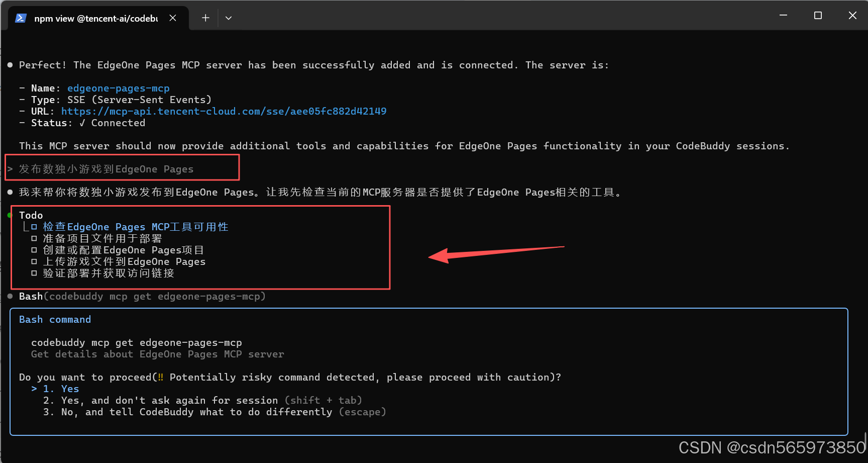The height and width of the screenshot is (463, 868).
Task: Click the command text codebuddy mcp get edgeone-pages-mcp
Action: (137, 342)
